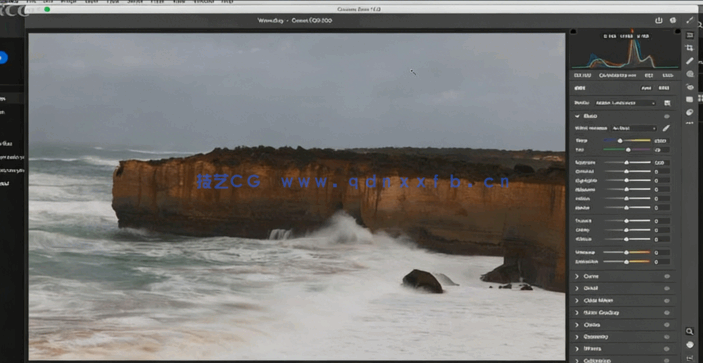Image resolution: width=703 pixels, height=363 pixels.
Task: Open the Presets panel icon
Action: coord(690,112)
